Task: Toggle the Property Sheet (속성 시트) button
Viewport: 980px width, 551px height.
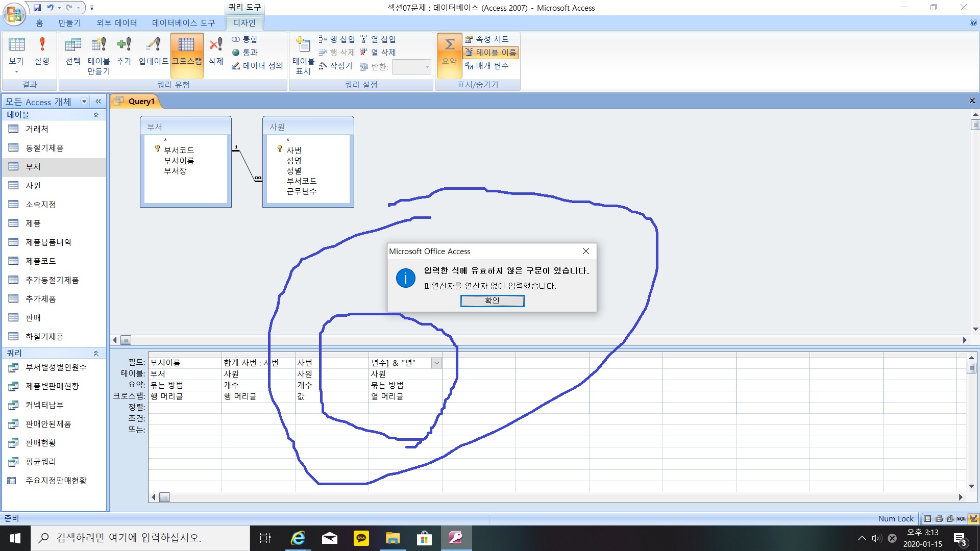Action: (x=486, y=39)
